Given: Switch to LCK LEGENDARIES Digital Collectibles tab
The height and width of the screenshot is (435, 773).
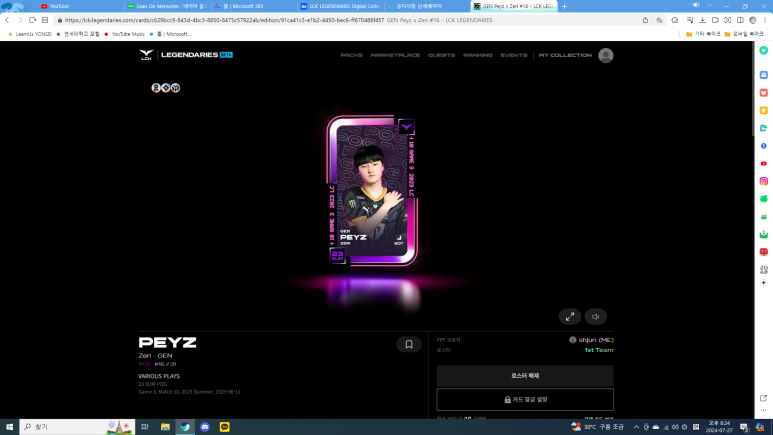Looking at the screenshot, I should tap(341, 6).
